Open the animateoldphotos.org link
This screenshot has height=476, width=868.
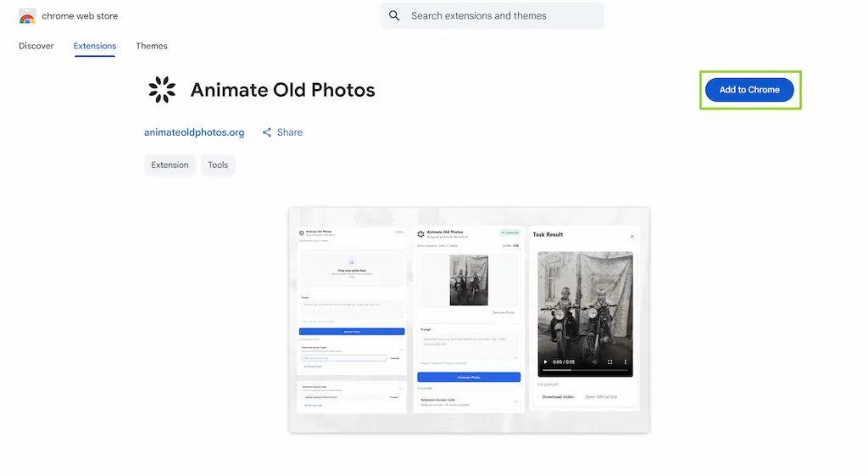click(194, 132)
